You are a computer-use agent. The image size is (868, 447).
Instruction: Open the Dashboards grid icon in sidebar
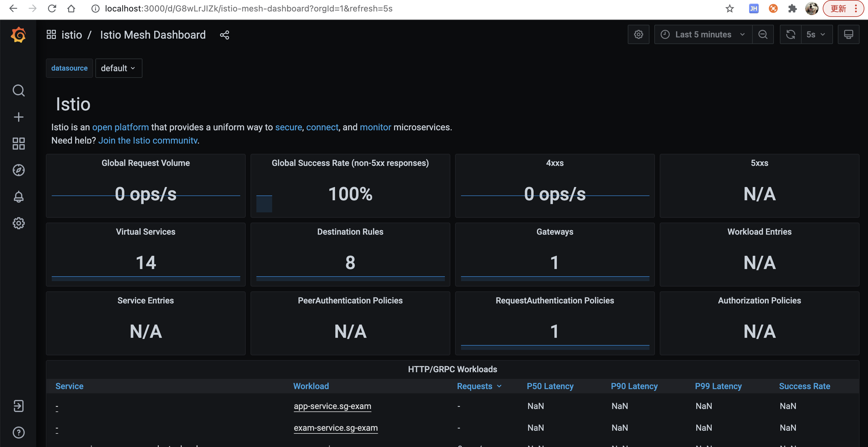point(18,144)
